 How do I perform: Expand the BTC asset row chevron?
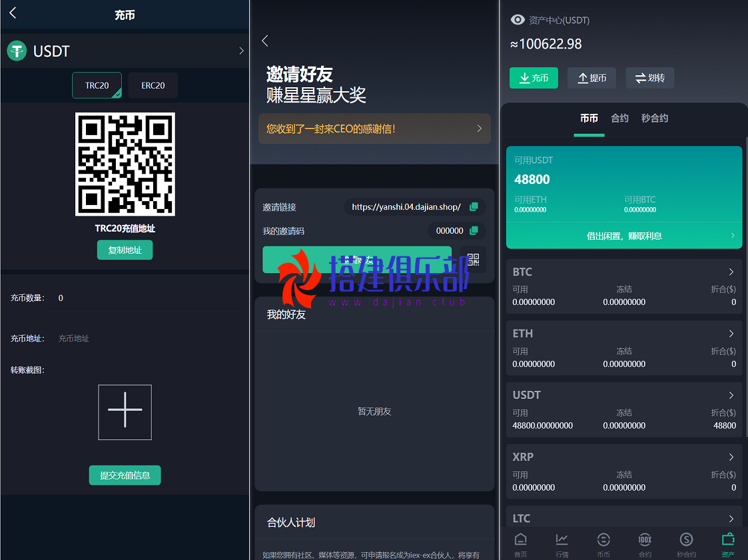tap(731, 272)
